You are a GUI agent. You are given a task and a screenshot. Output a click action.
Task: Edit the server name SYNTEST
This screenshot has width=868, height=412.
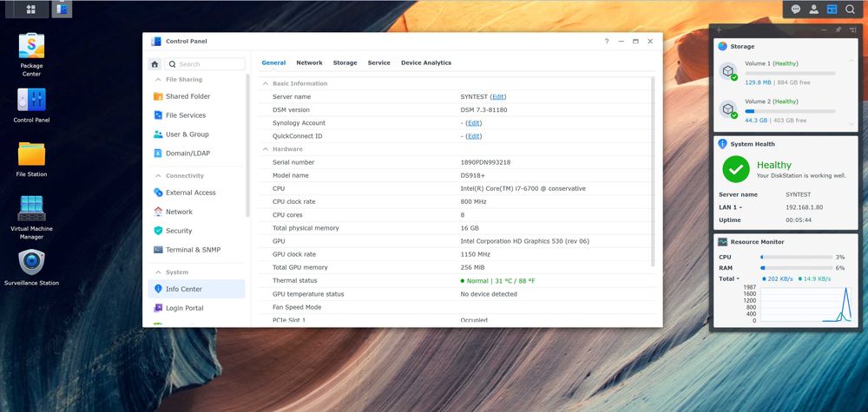coord(498,97)
